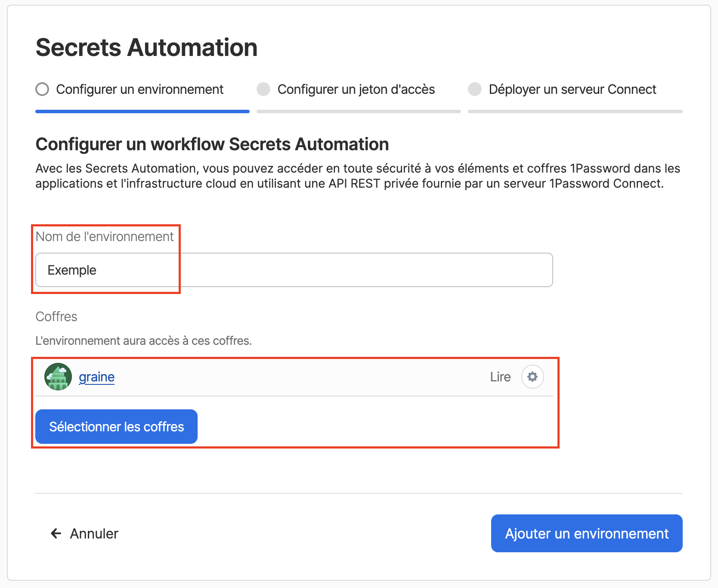
Task: Open the graine vault link
Action: [x=97, y=377]
